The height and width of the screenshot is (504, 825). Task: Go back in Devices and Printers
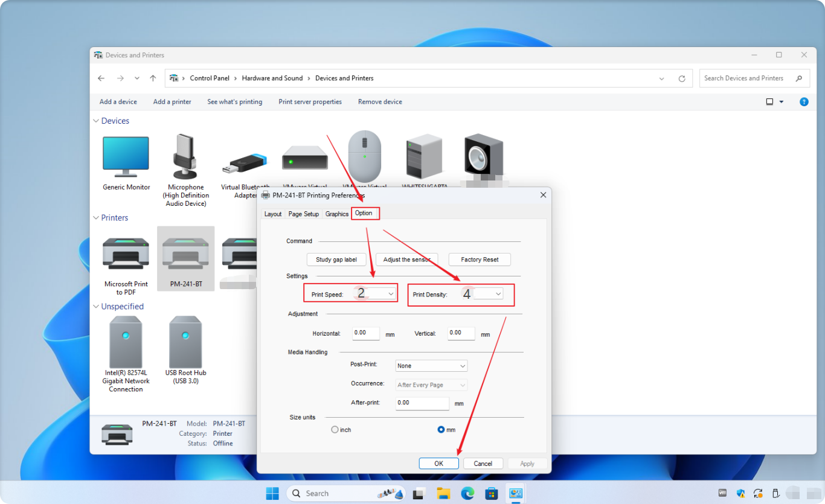tap(101, 78)
